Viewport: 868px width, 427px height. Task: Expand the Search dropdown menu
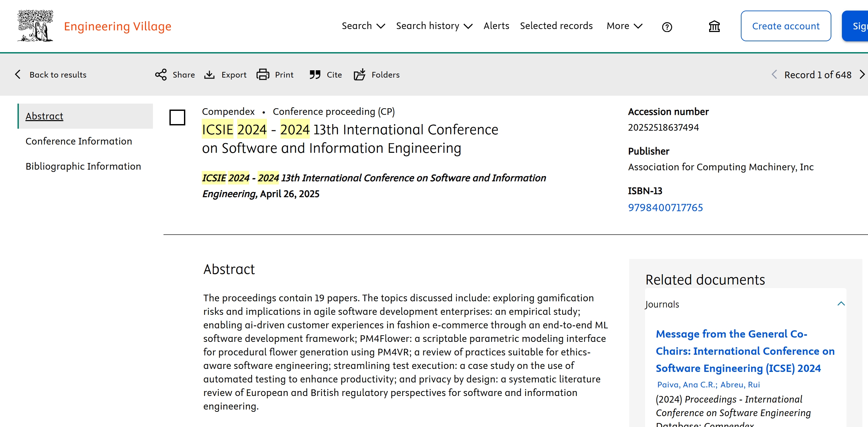point(363,26)
